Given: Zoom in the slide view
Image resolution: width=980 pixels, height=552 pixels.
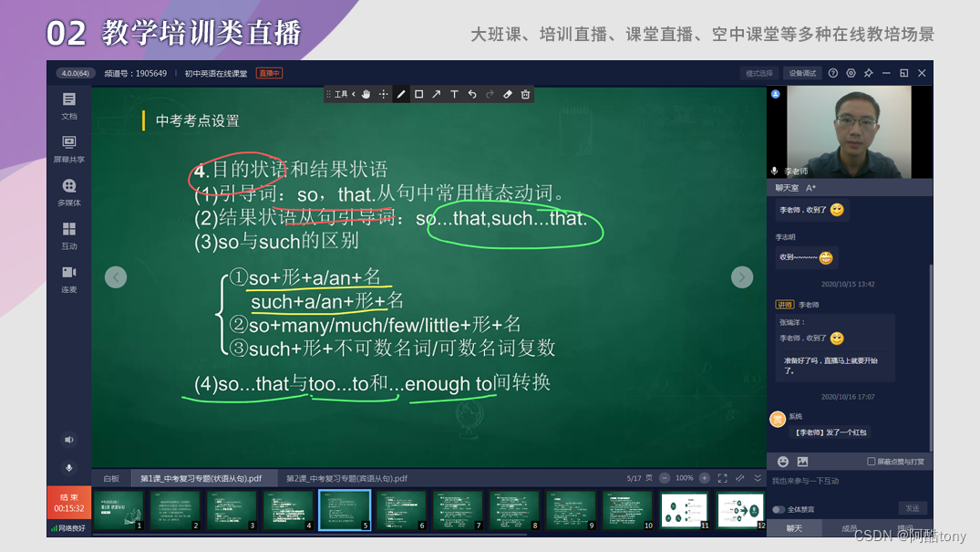Looking at the screenshot, I should pos(705,478).
